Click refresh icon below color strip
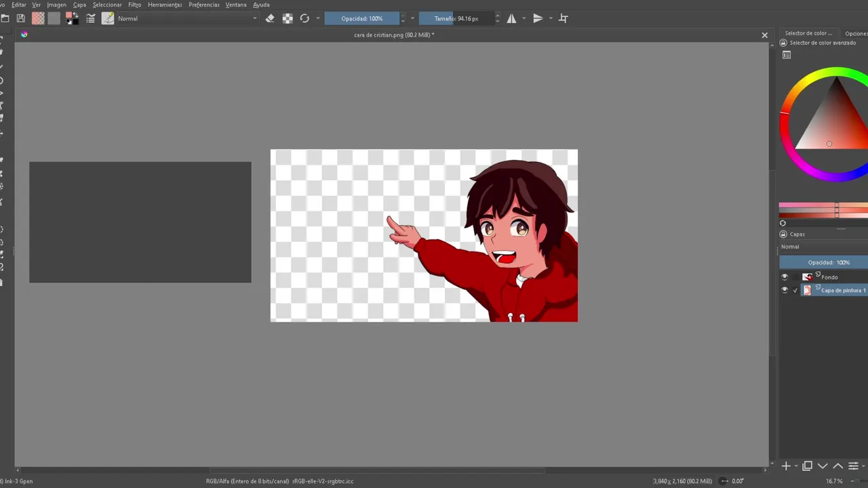Image resolution: width=868 pixels, height=488 pixels. pos(783,224)
